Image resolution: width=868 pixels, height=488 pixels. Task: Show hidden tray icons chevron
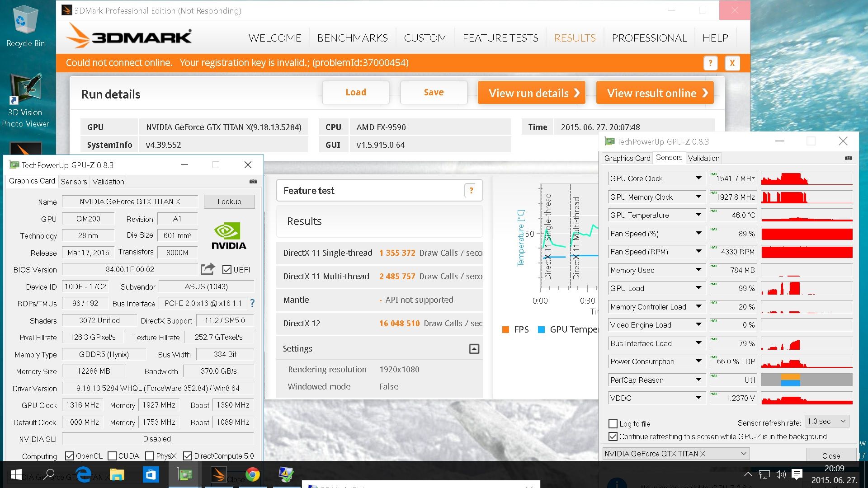[x=748, y=474]
